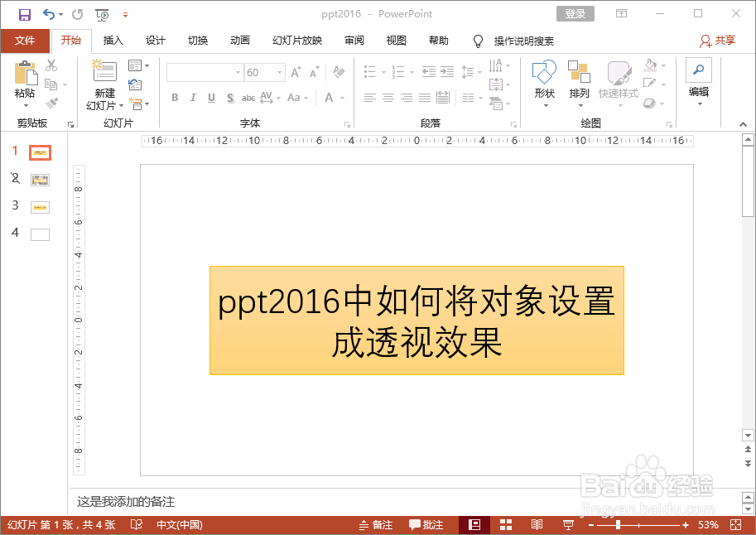Toggle Italic formatting
This screenshot has height=535, width=756.
coord(193,98)
